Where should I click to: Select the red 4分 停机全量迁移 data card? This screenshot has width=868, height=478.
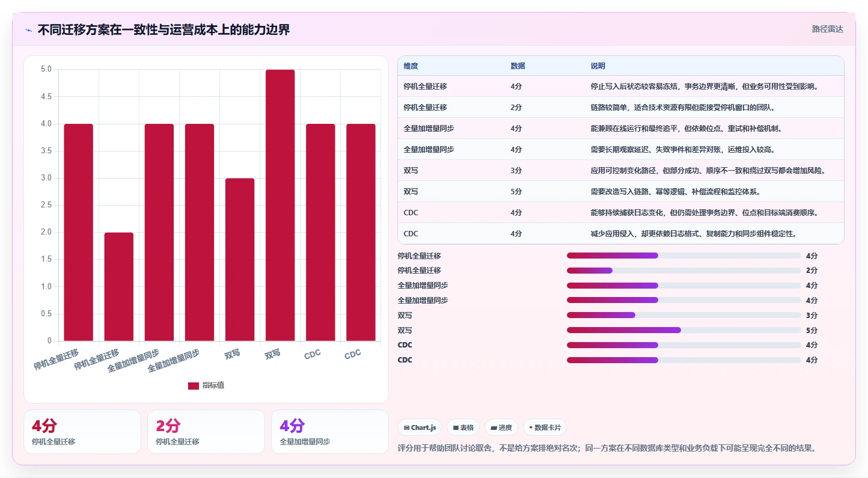(x=82, y=432)
